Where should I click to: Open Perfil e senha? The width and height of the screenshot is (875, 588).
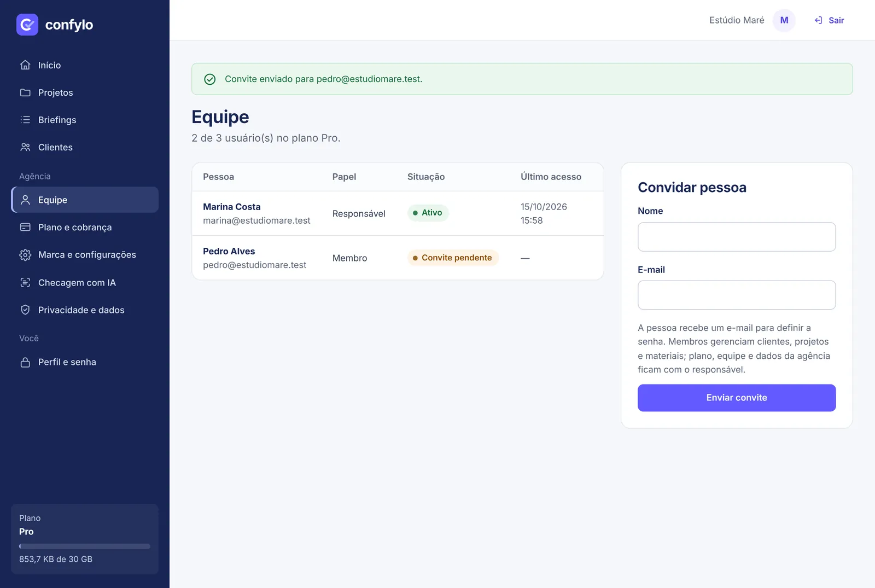pos(85,362)
